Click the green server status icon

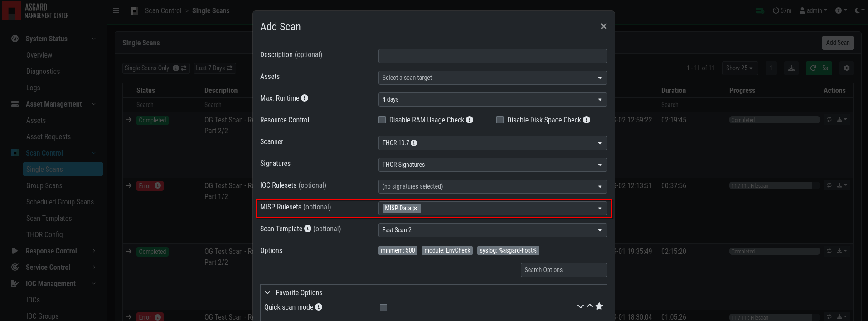point(761,10)
